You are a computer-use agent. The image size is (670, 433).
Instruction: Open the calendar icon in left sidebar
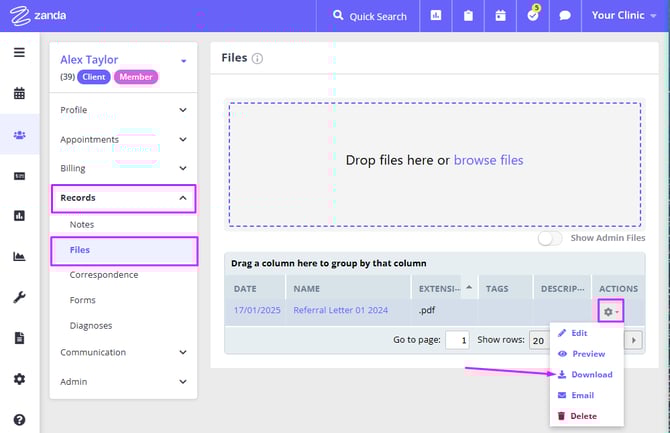point(19,93)
